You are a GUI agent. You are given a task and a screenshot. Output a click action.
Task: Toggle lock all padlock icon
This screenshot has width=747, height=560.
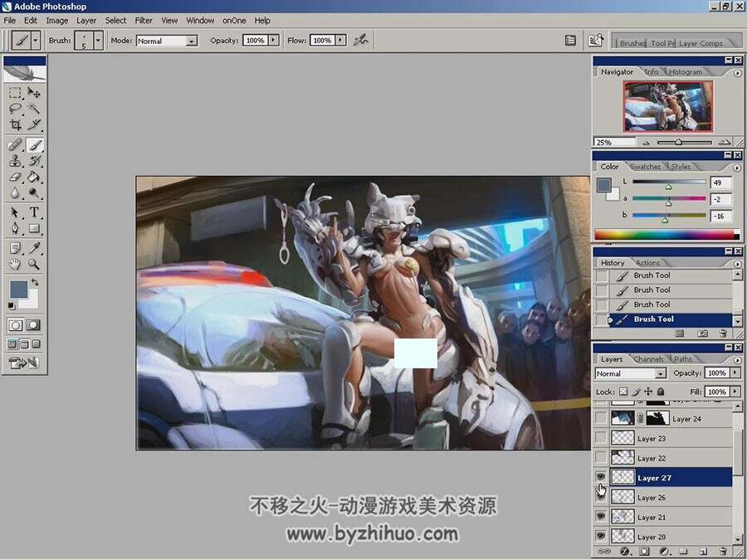[661, 392]
